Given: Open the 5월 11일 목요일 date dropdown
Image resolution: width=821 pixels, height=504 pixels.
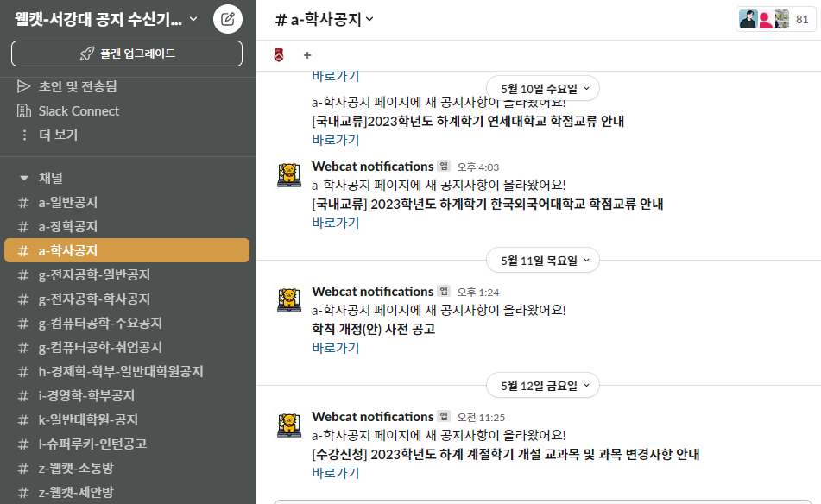Looking at the screenshot, I should click(543, 260).
